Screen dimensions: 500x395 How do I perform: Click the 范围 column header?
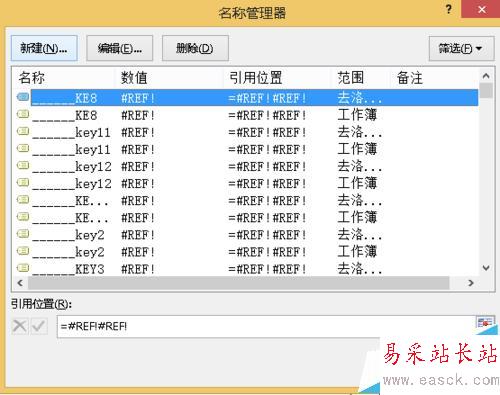[x=351, y=78]
